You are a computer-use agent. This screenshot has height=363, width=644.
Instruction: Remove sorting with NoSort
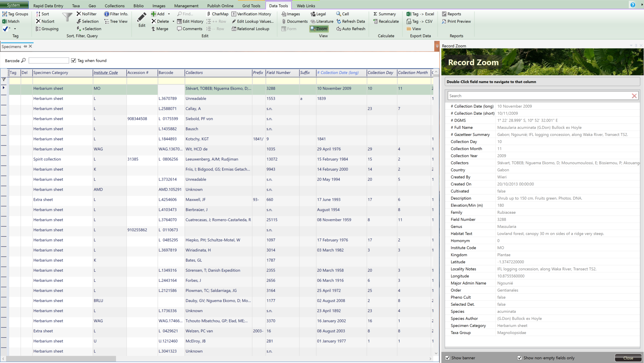pyautogui.click(x=45, y=21)
